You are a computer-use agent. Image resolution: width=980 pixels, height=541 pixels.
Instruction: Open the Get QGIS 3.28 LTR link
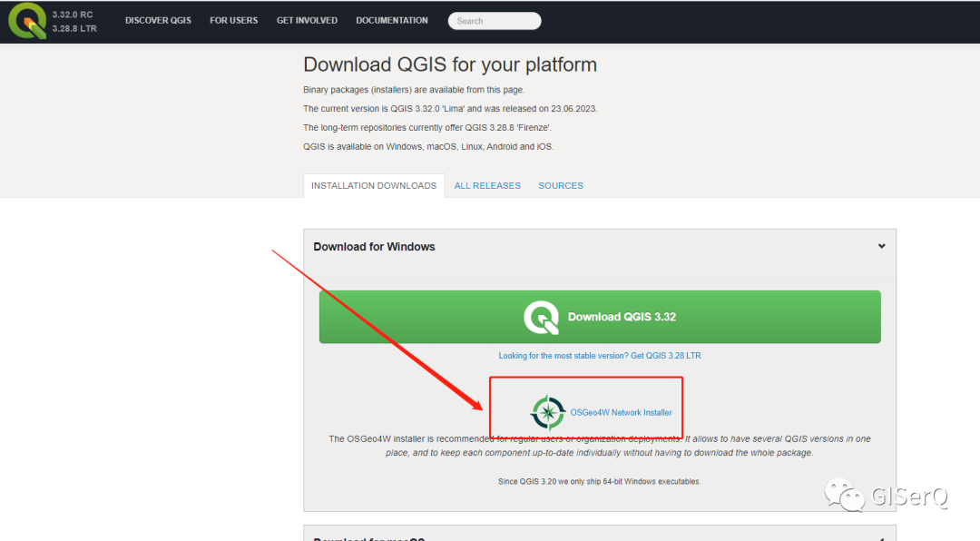coord(600,356)
